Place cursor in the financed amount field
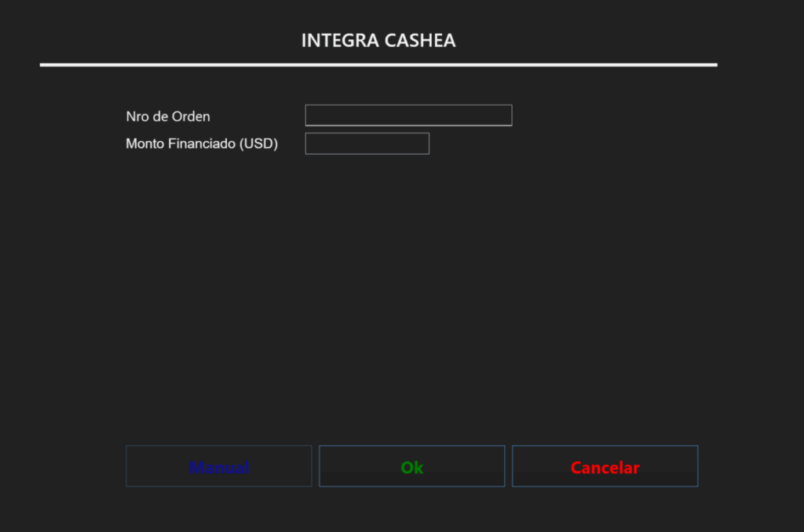804x532 pixels. [x=367, y=144]
